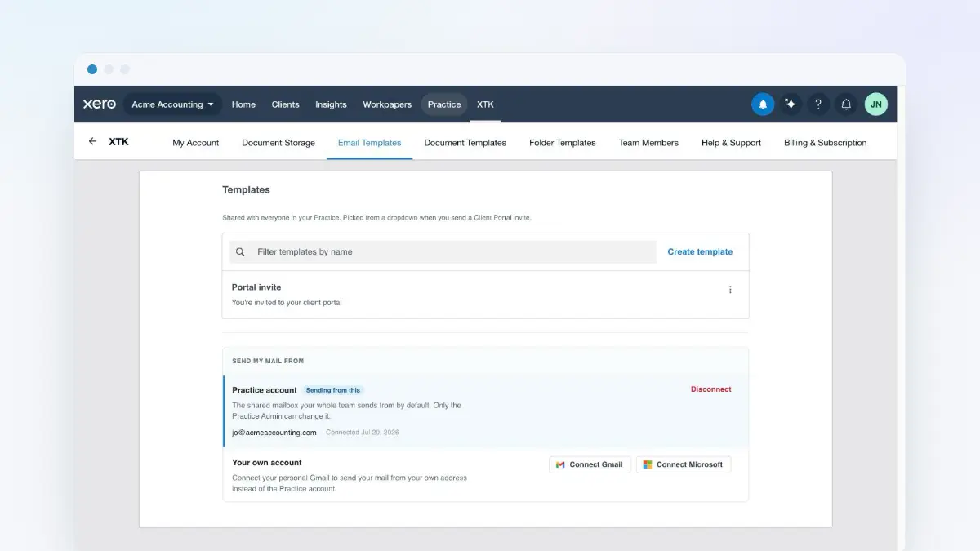Open Portal invite three-dot options menu
This screenshot has height=551, width=980.
click(730, 290)
